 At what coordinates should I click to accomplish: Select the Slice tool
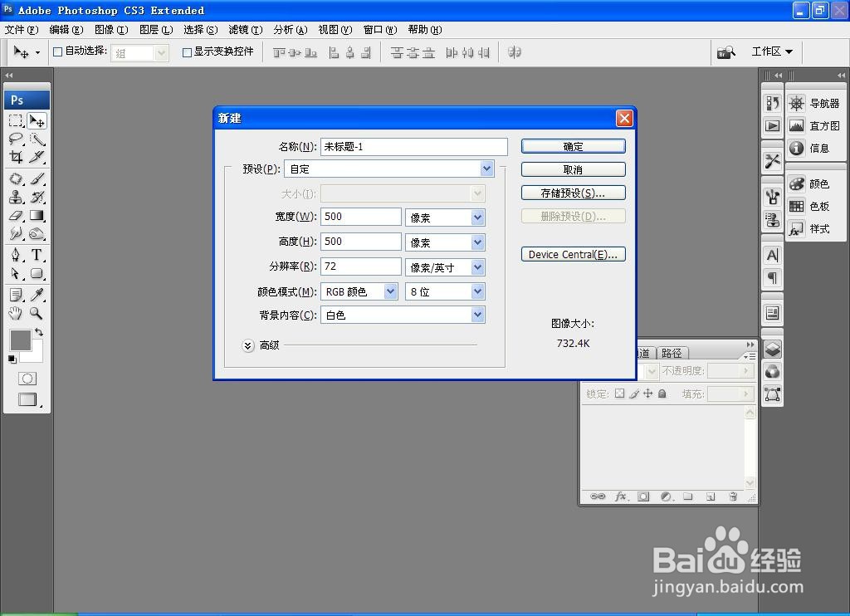[x=37, y=157]
